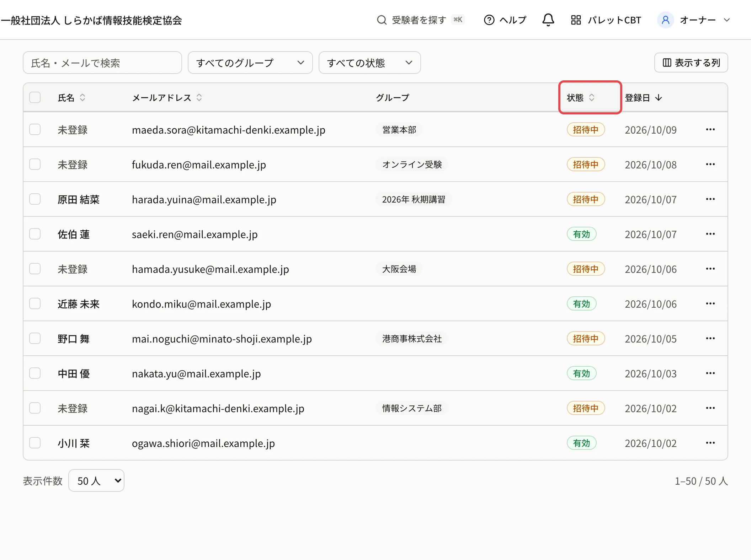The height and width of the screenshot is (560, 751).
Task: Toggle the select-all checkbox in header
Action: coord(35,97)
